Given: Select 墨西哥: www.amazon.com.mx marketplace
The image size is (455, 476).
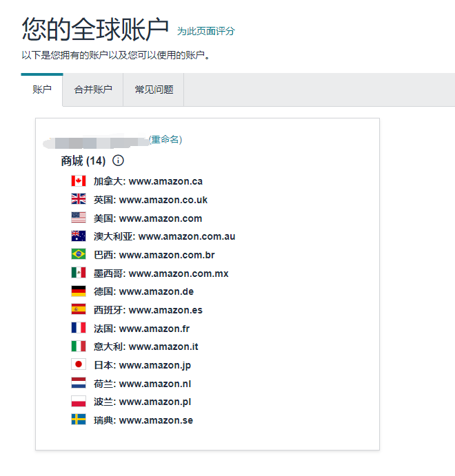Looking at the screenshot, I should 161,273.
